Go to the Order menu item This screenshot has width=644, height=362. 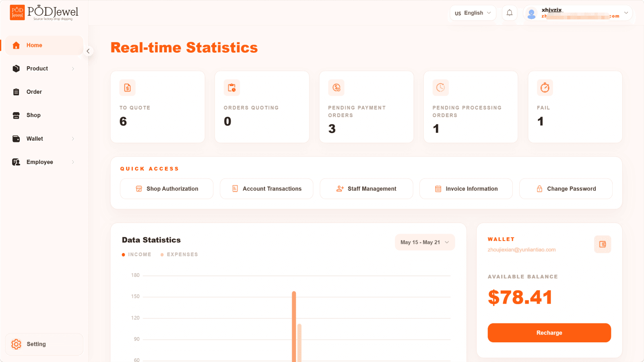(43, 92)
